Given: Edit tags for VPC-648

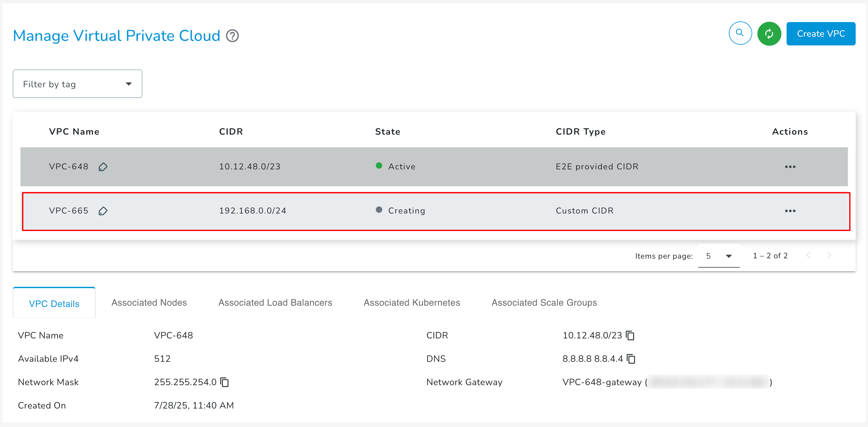Looking at the screenshot, I should (x=103, y=166).
